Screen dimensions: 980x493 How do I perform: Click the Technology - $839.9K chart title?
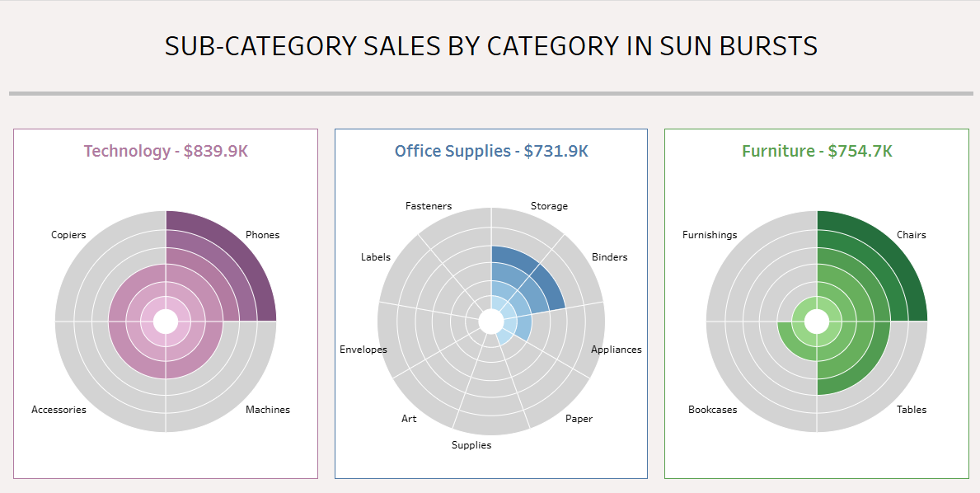coord(166,151)
